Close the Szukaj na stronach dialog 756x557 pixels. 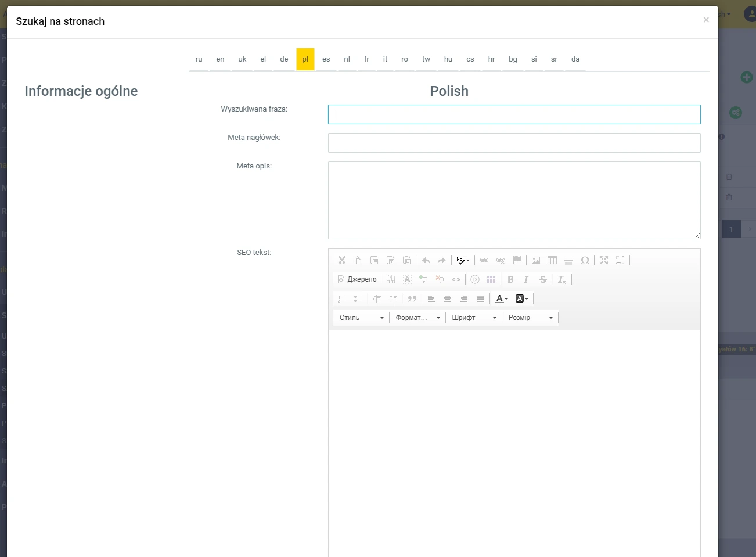point(706,20)
